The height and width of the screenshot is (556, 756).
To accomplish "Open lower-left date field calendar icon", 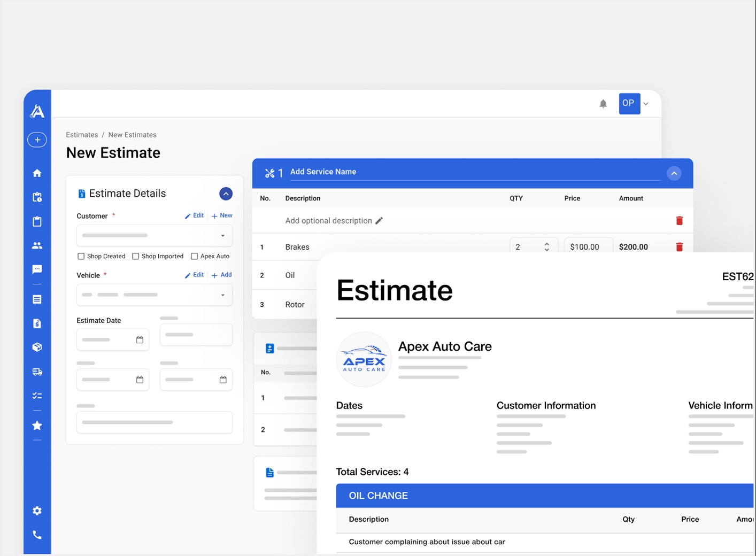I will click(140, 380).
